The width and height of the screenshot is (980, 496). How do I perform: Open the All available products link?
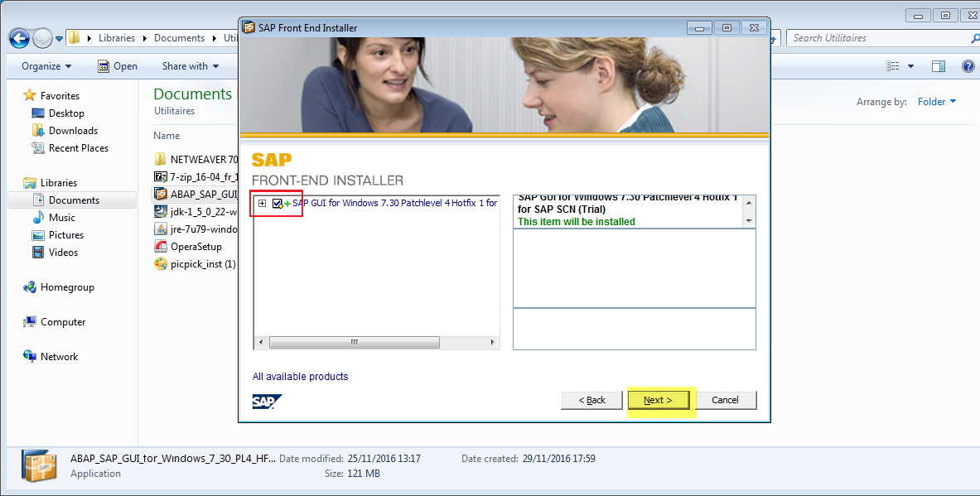click(300, 376)
